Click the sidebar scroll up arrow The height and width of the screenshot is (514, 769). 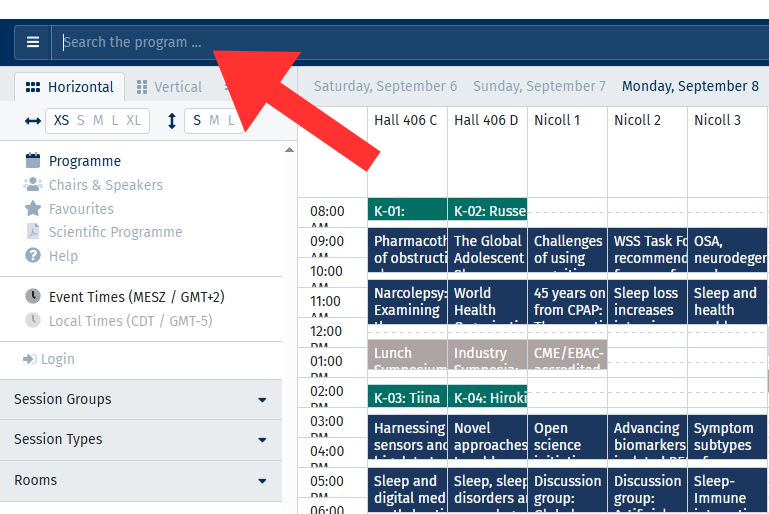(290, 150)
